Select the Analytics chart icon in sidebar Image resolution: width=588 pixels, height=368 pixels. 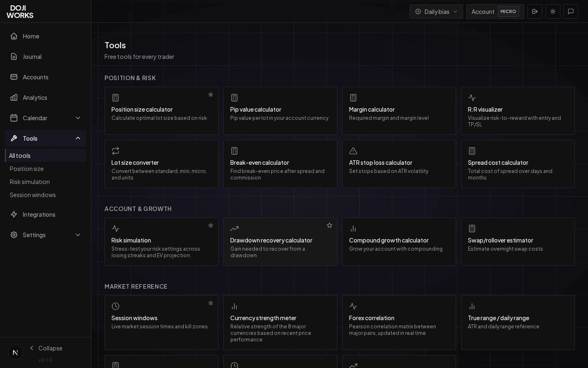tap(14, 97)
